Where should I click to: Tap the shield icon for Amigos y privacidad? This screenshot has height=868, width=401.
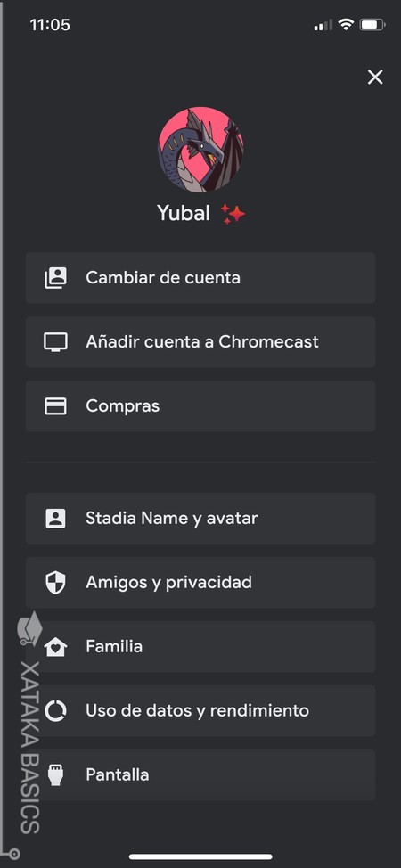click(55, 583)
